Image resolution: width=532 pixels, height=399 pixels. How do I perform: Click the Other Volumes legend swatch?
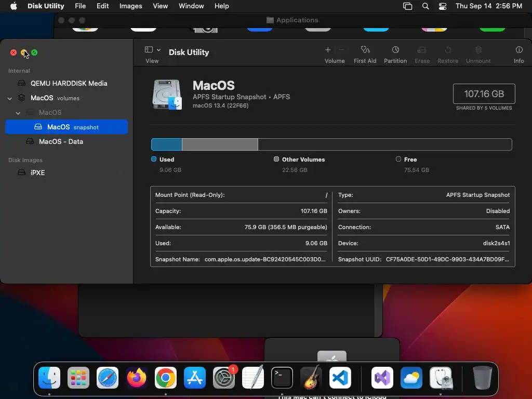276,159
